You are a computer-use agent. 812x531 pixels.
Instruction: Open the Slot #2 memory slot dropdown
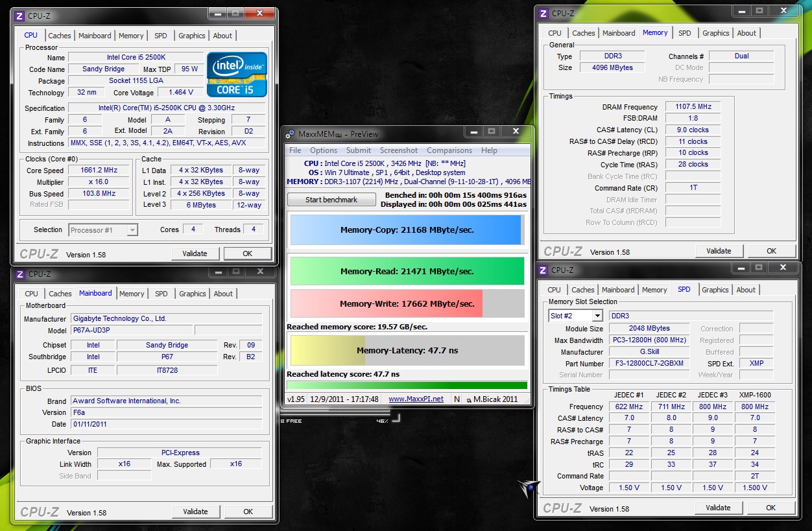(576, 316)
